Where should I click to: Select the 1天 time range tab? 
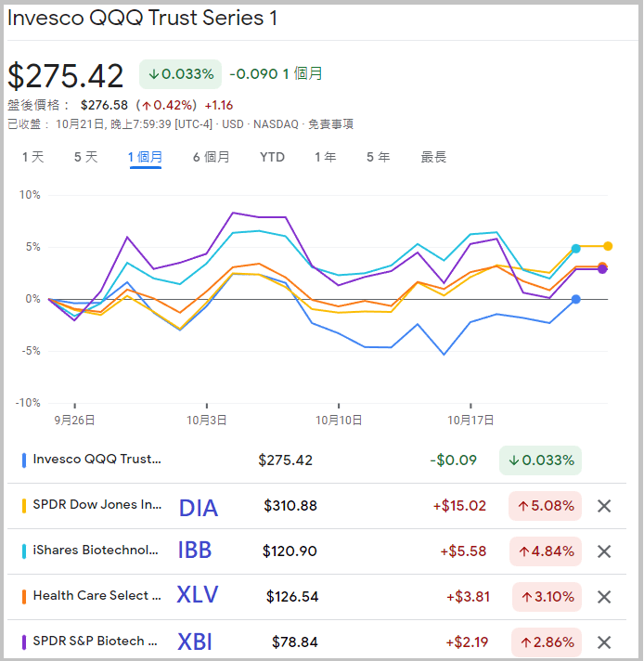point(32,157)
